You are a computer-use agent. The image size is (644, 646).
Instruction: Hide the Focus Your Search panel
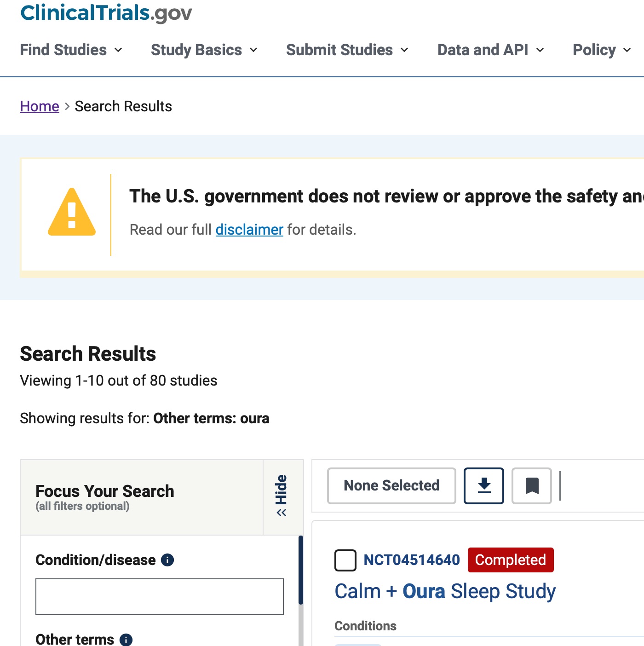click(282, 496)
